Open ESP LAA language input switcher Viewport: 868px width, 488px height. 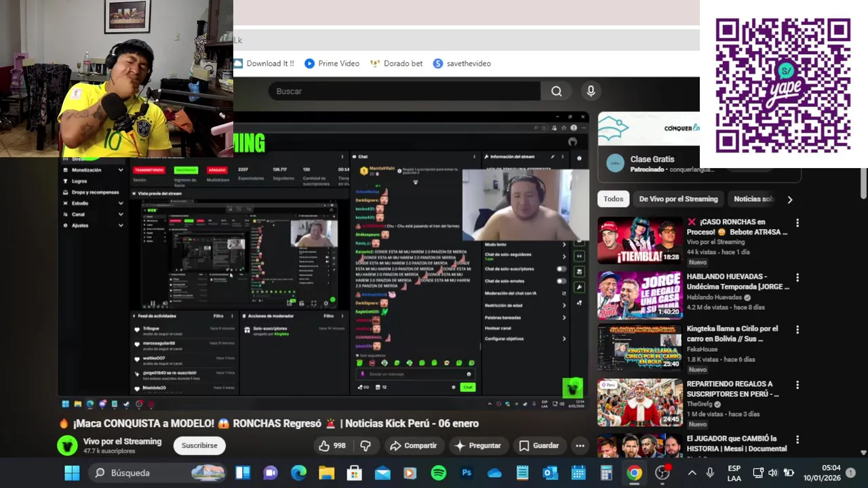pos(734,472)
